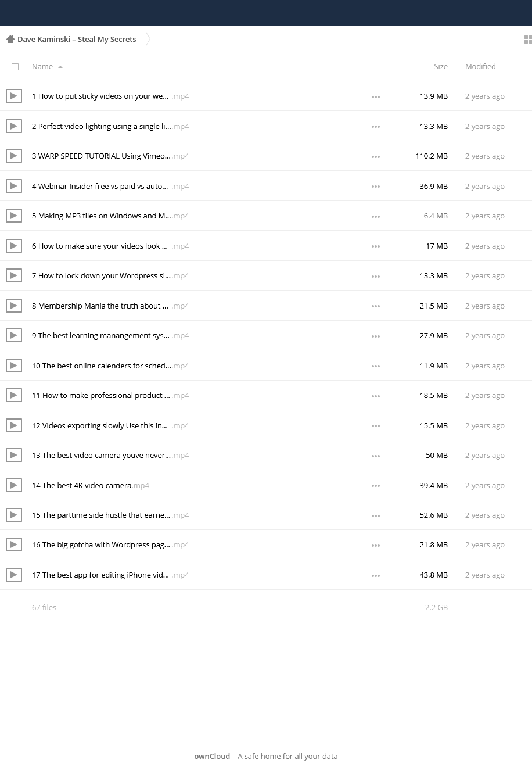Sort the list by the Modified column header
Screen dimensions: 532x774
[x=480, y=66]
